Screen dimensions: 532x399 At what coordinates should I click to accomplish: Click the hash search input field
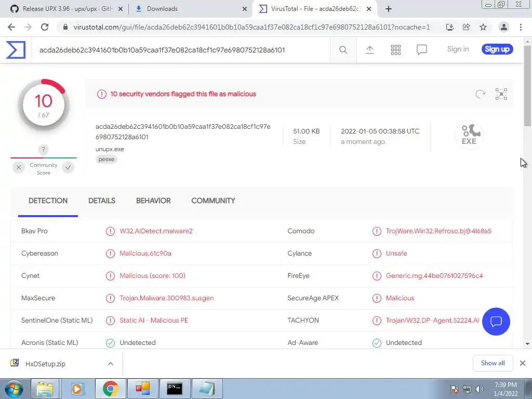(x=180, y=50)
